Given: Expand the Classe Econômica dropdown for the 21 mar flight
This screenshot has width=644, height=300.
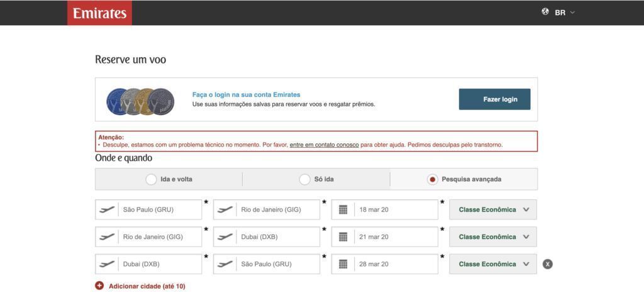Looking at the screenshot, I should 493,236.
